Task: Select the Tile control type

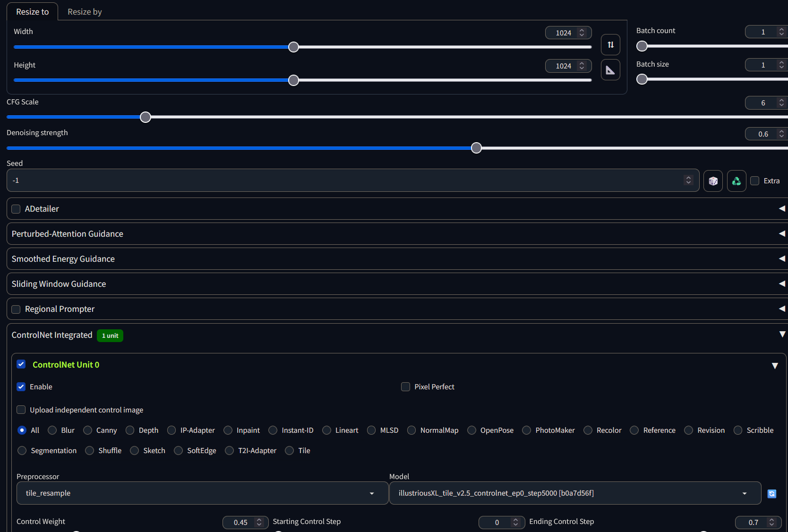Action: [x=290, y=451]
